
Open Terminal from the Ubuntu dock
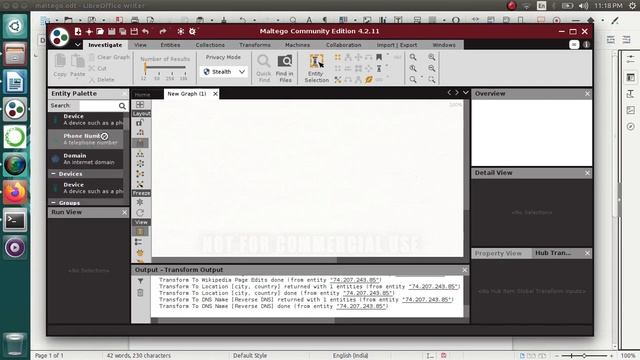[15, 220]
